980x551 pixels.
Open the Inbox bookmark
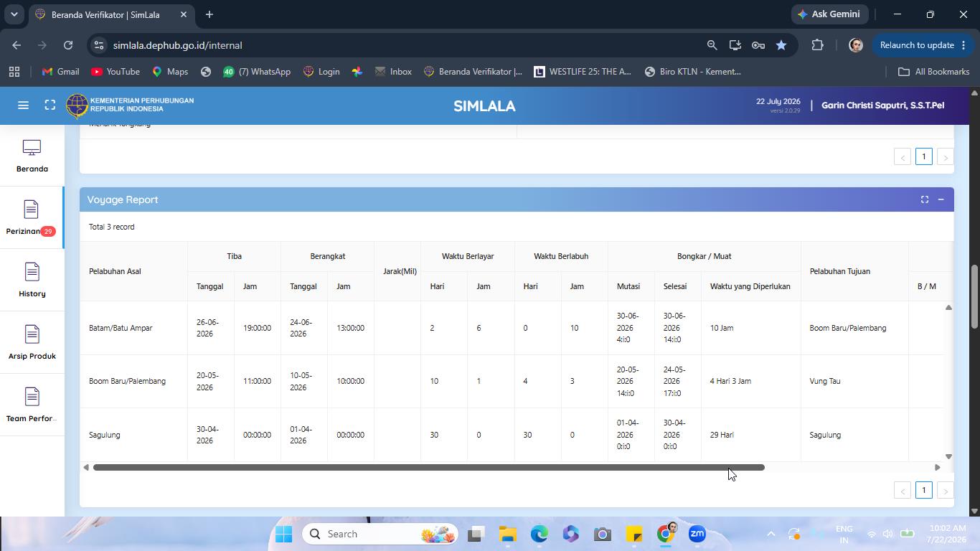coord(394,72)
